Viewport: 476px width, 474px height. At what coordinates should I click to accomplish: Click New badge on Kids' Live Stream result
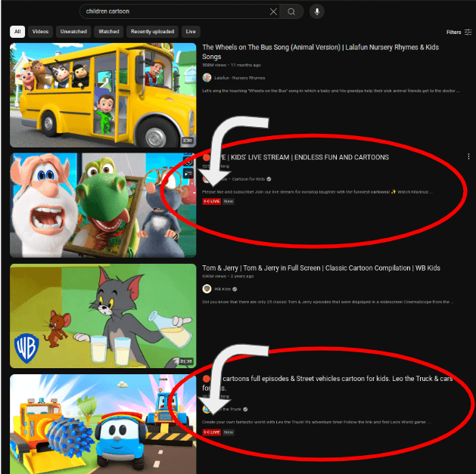click(x=229, y=201)
